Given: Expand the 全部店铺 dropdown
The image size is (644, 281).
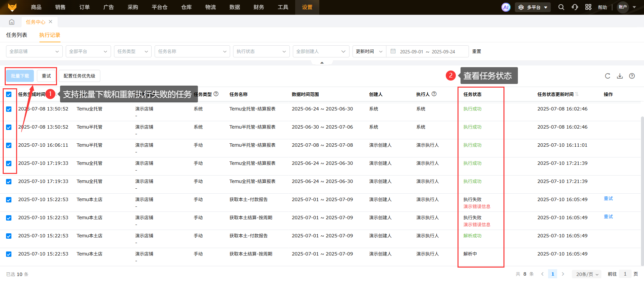Looking at the screenshot, I should coord(34,51).
